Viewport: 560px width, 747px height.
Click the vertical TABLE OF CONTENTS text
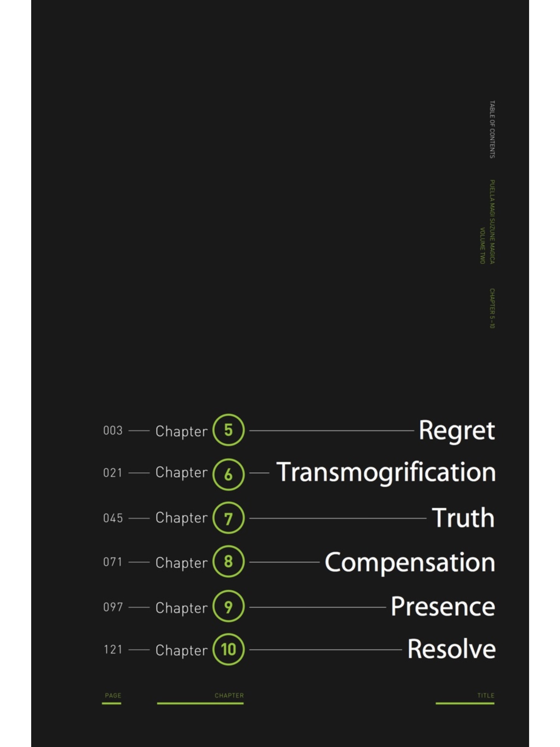[x=492, y=129]
